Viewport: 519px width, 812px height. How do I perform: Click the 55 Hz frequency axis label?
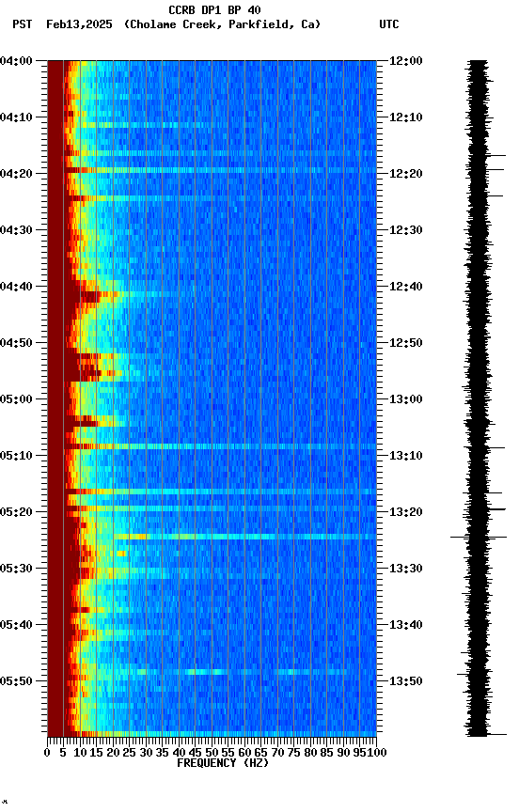coord(228,753)
